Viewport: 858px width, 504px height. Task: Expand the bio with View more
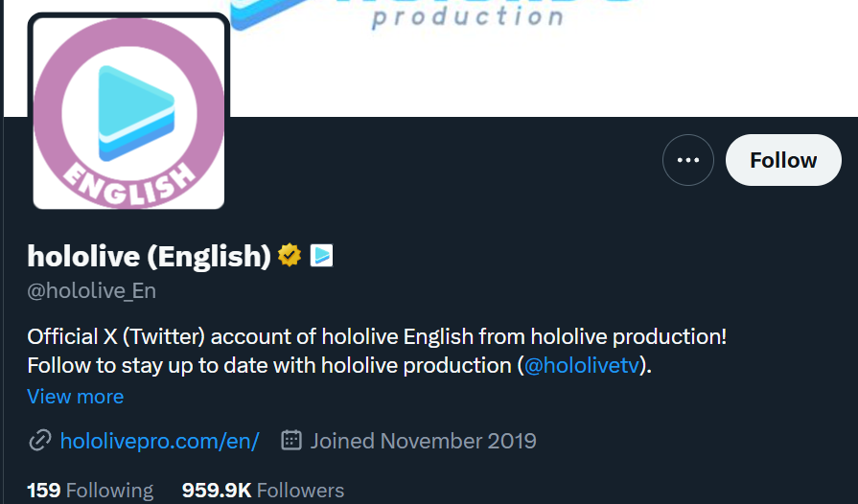click(x=76, y=397)
